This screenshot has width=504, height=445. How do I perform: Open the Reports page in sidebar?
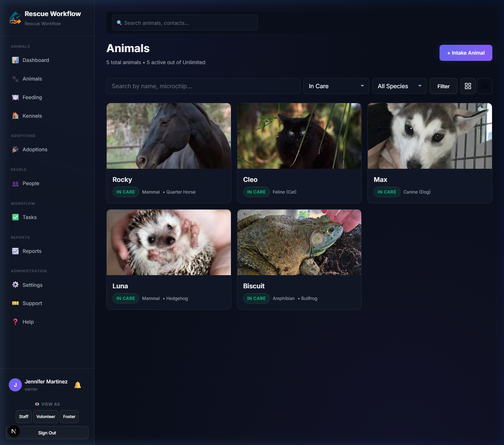pos(32,251)
